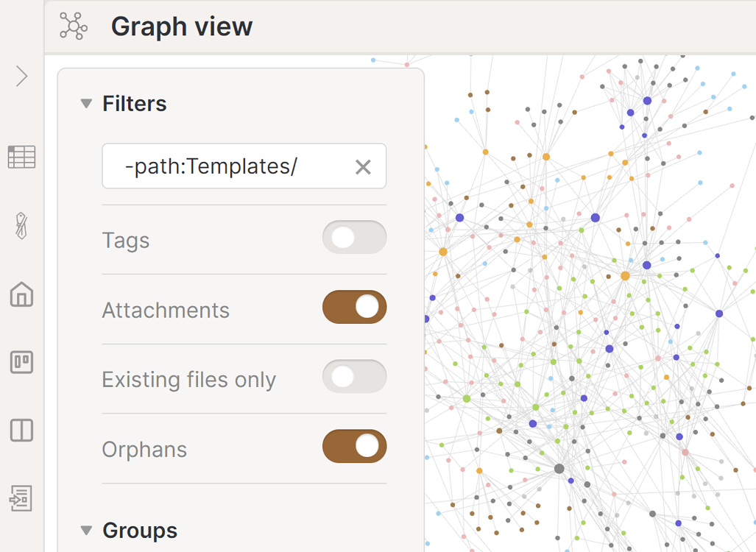Click inside the path filter search field
The width and height of the screenshot is (756, 552).
pos(221,166)
